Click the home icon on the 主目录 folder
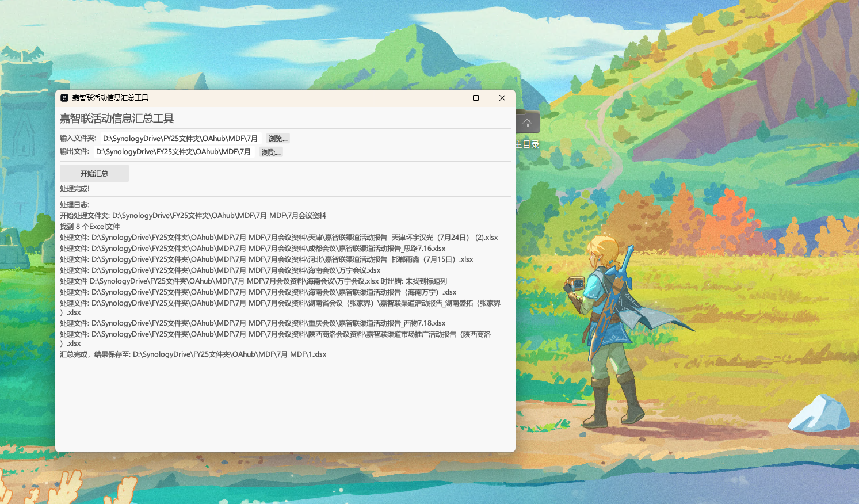The height and width of the screenshot is (504, 859). 527,121
